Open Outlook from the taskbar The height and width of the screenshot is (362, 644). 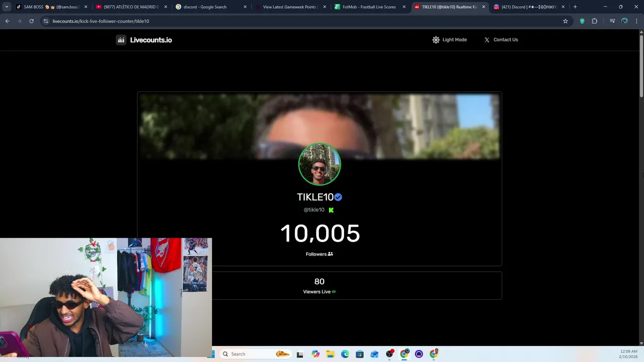[x=374, y=354]
